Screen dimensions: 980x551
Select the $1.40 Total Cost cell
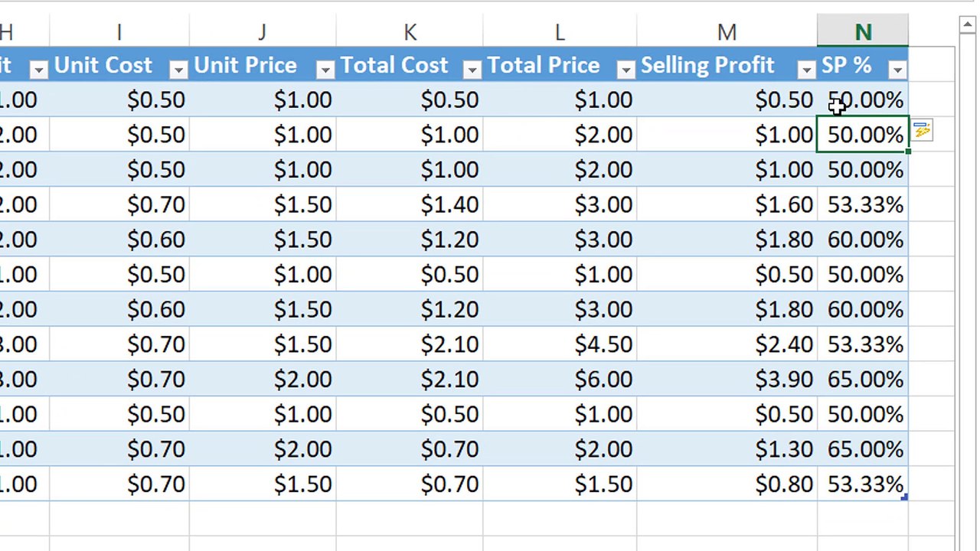410,204
